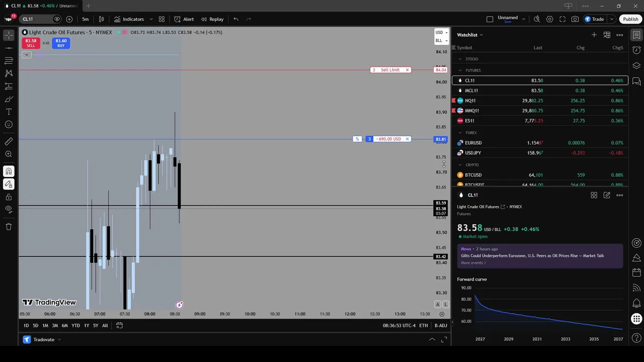This screenshot has height=362, width=644.
Task: Start bar Replay mode
Action: pos(212,19)
